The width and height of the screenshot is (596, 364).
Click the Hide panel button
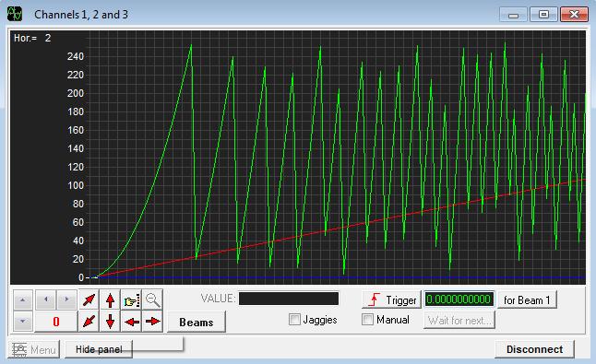pyautogui.click(x=99, y=349)
